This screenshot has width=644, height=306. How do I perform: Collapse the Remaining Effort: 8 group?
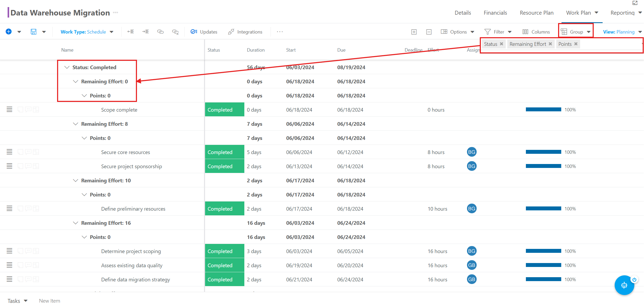tap(75, 124)
